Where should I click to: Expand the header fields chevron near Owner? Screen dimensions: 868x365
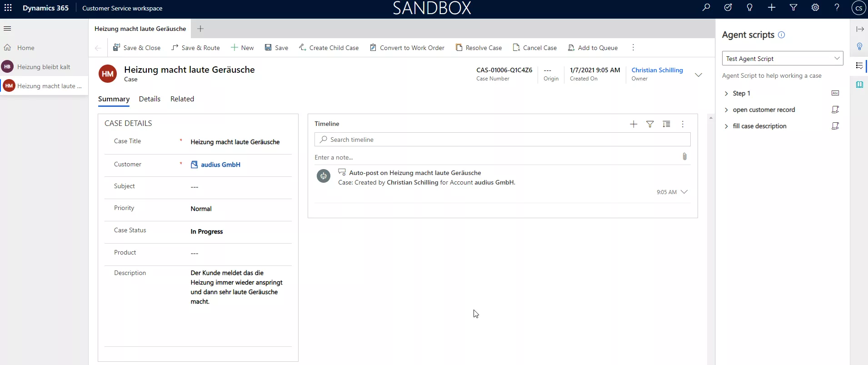pyautogui.click(x=698, y=75)
